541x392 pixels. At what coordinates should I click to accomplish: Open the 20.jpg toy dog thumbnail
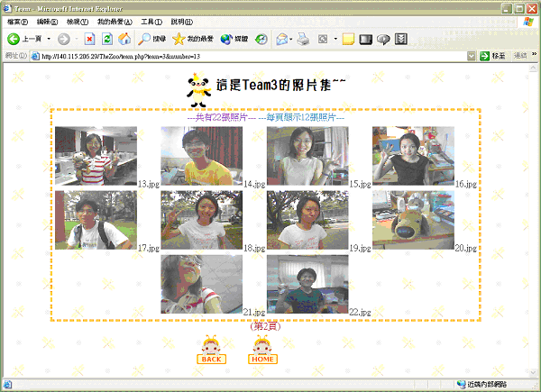[x=413, y=219]
